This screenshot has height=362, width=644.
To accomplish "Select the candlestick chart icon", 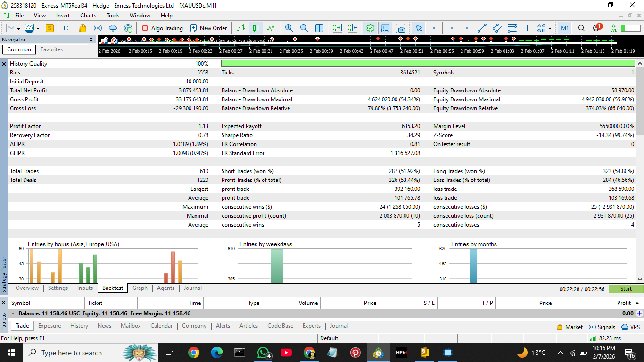I will click(256, 28).
